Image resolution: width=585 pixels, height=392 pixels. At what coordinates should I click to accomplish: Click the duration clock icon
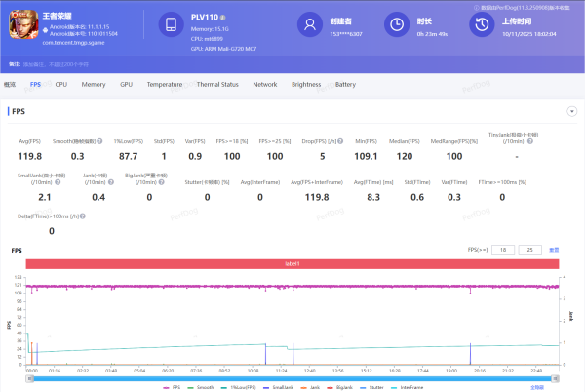[396, 24]
